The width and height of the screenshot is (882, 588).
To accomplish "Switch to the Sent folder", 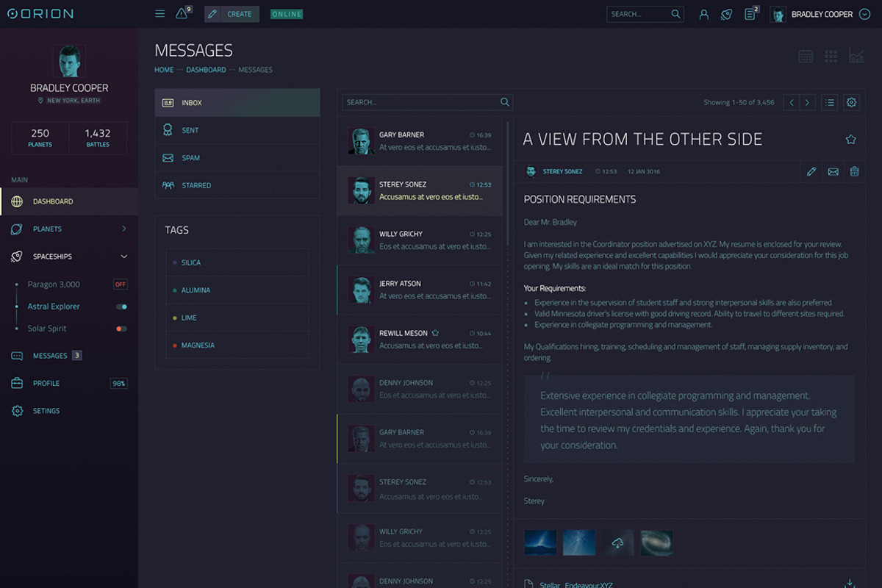I will [x=190, y=130].
